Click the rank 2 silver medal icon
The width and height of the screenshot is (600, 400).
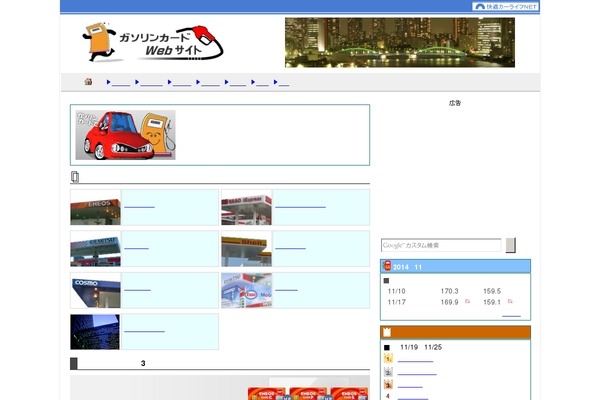pyautogui.click(x=388, y=372)
